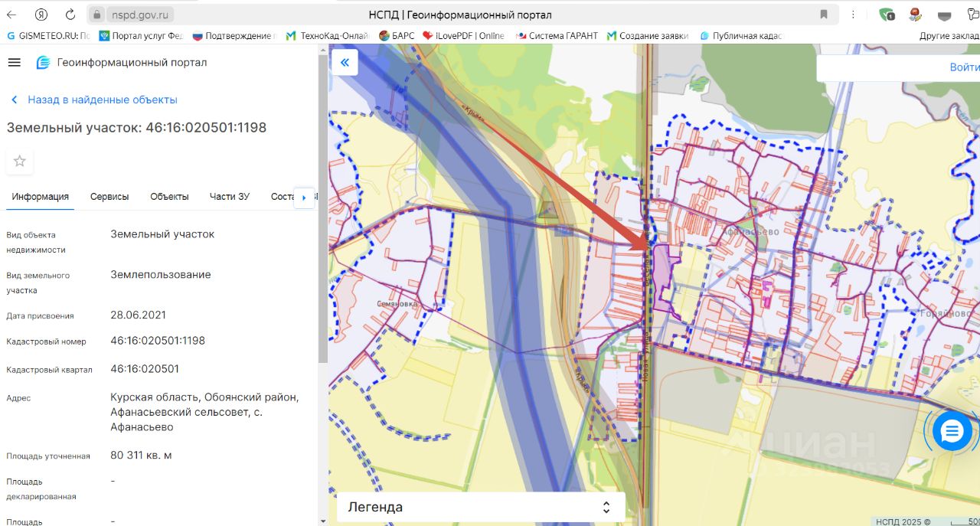
Task: Expand the Легенда dropdown
Action: [x=481, y=507]
